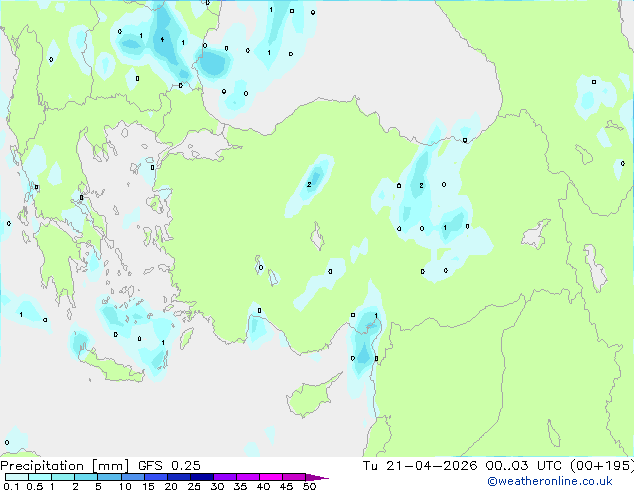Image resolution: width=634 pixels, height=490 pixels.
Task: Click the 1–2 mm legend color box
Action: pyautogui.click(x=63, y=477)
